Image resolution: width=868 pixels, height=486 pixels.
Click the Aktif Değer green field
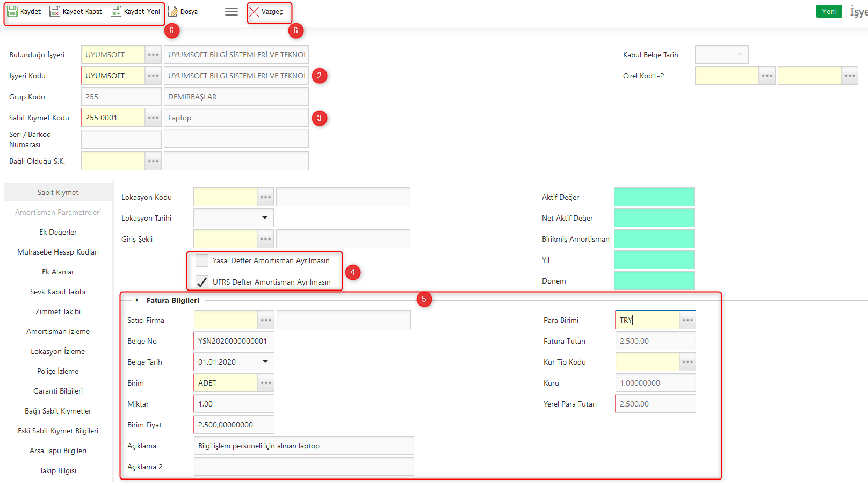pos(654,197)
